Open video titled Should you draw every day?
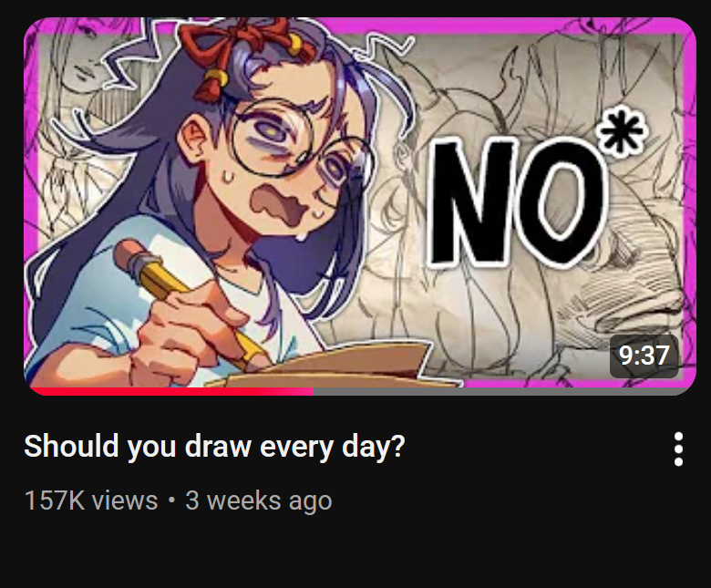The width and height of the screenshot is (711, 588). coord(214,446)
